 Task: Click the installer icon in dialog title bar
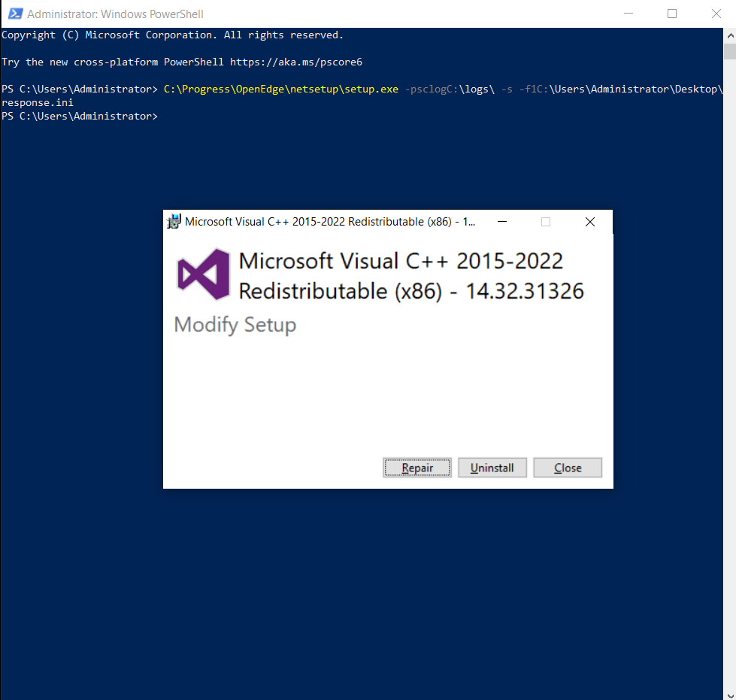pyautogui.click(x=174, y=222)
